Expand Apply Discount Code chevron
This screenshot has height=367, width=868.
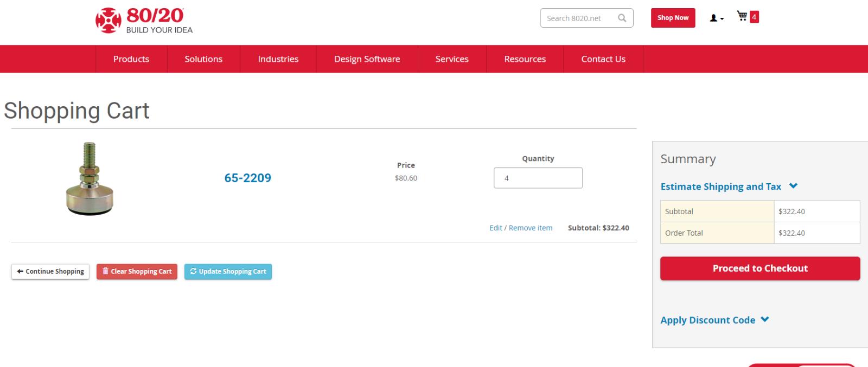click(x=765, y=319)
